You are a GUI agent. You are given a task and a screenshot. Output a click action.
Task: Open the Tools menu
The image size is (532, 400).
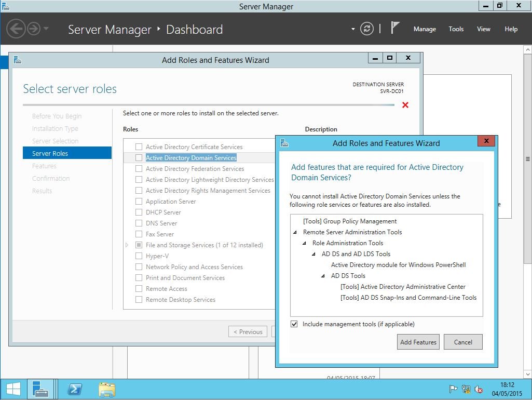point(456,29)
